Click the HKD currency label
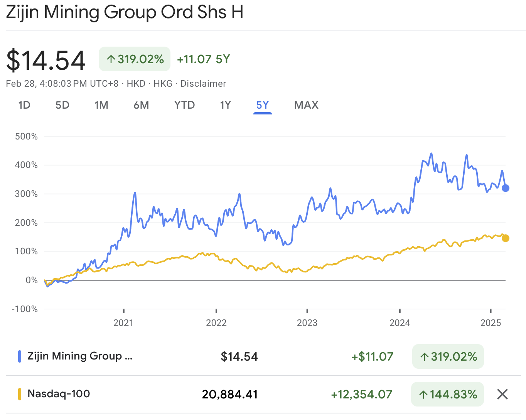This screenshot has height=420, width=526. 136,84
